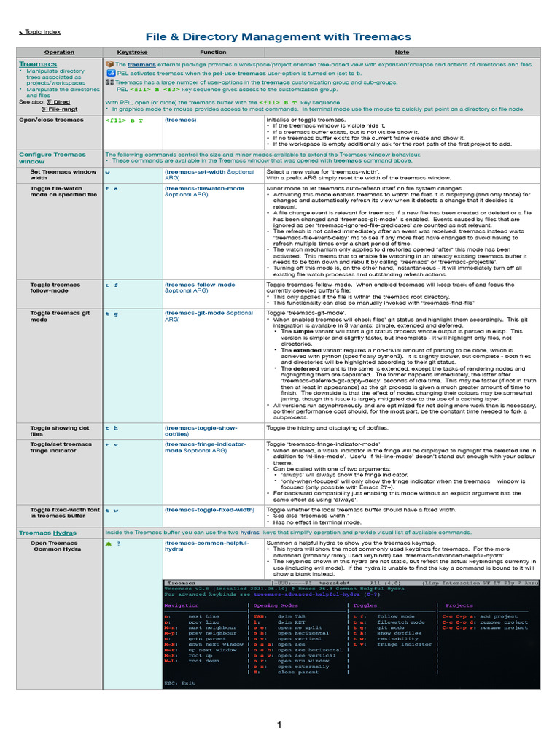Click 'Initialise or toggle treemacs.' note text
Image resolution: width=560 pixels, height=747 pixels.
pos(306,120)
